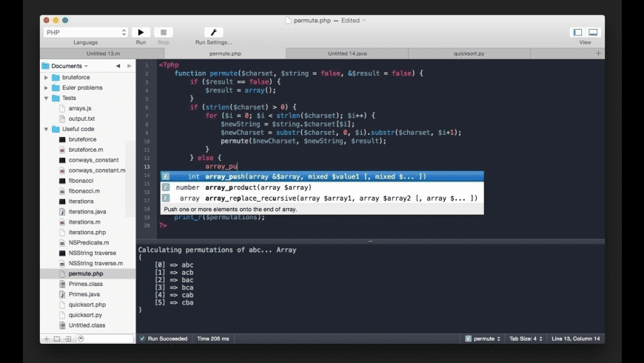Toggle the console panel view button
The height and width of the screenshot is (363, 644).
[x=593, y=33]
